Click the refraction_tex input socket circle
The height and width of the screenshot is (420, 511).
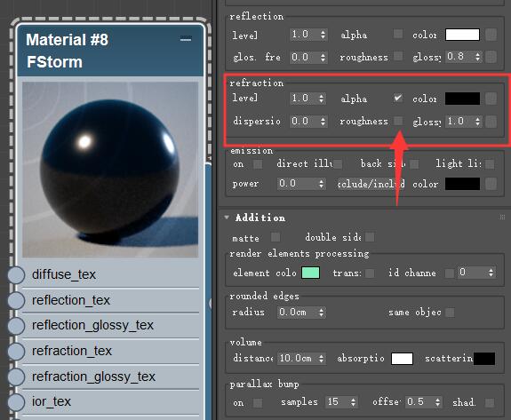pos(16,351)
